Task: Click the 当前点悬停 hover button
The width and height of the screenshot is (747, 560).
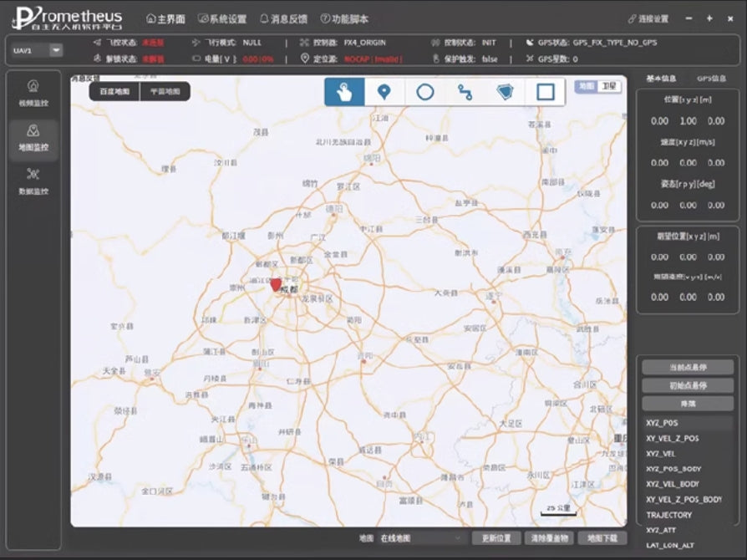Action: pos(688,367)
